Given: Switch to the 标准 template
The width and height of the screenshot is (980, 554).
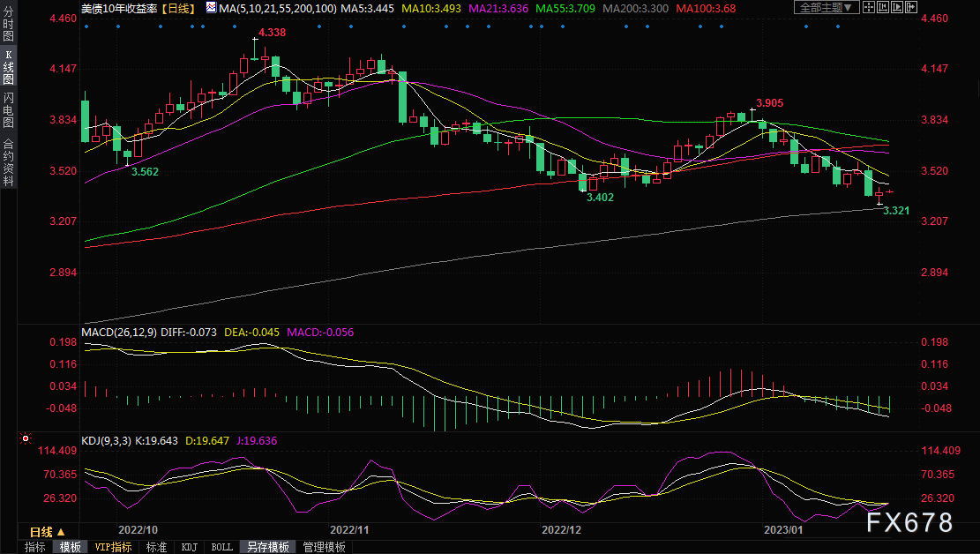Looking at the screenshot, I should [155, 547].
